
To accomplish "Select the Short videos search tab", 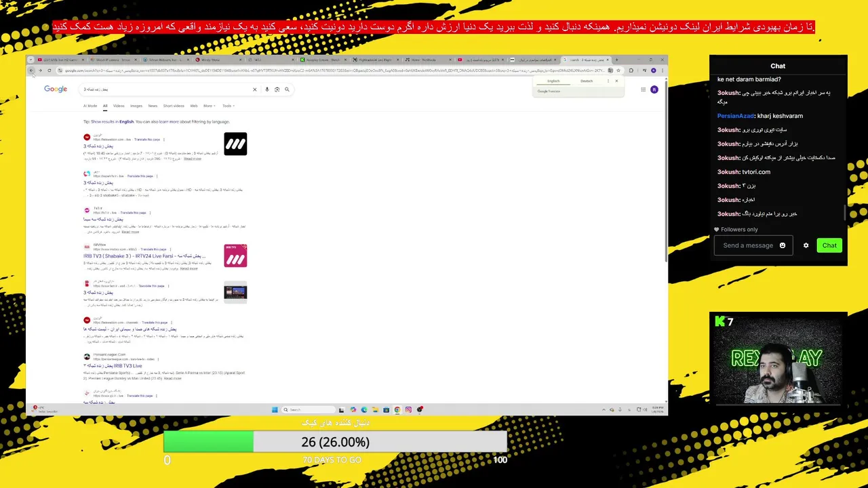I will point(174,106).
